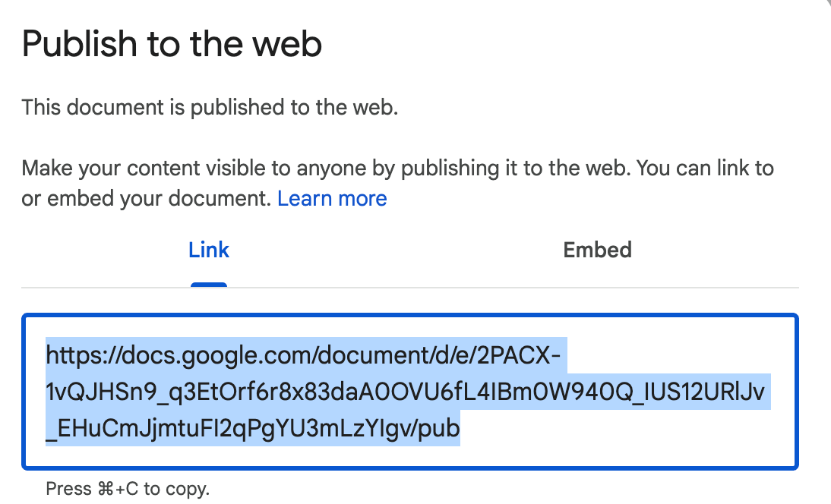The width and height of the screenshot is (831, 504).
Task: Click the word 'Publish' in the heading
Action: tap(74, 45)
